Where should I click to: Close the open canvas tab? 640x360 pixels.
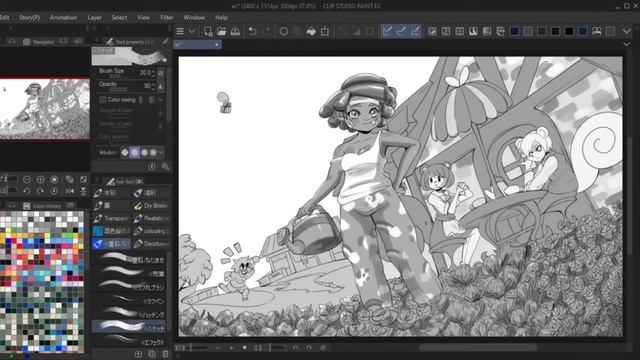217,44
